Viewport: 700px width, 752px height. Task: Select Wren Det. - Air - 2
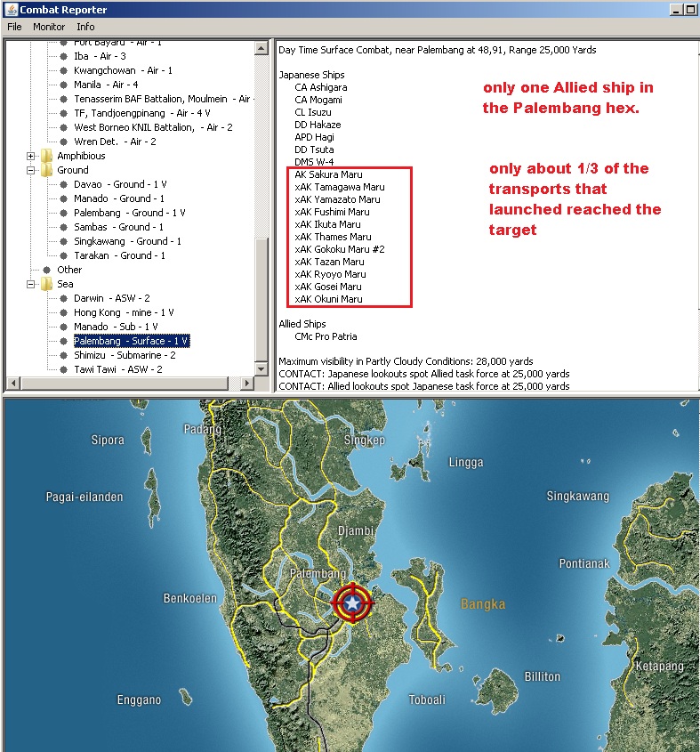tap(115, 142)
